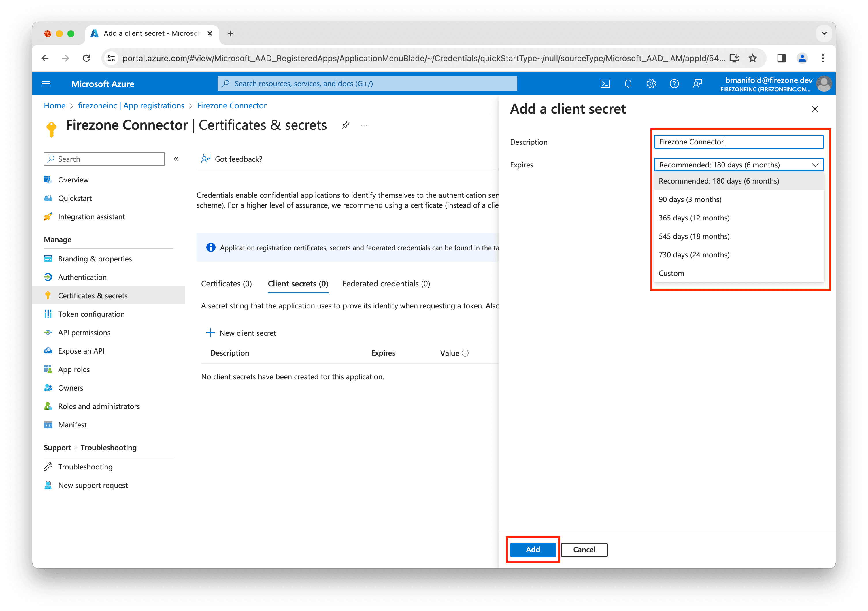The width and height of the screenshot is (868, 611).
Task: Open Azure Cloud Shell icon
Action: [605, 84]
